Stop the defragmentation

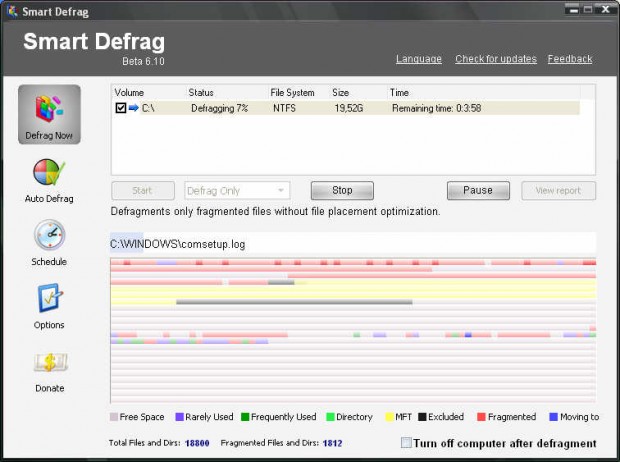pos(342,190)
